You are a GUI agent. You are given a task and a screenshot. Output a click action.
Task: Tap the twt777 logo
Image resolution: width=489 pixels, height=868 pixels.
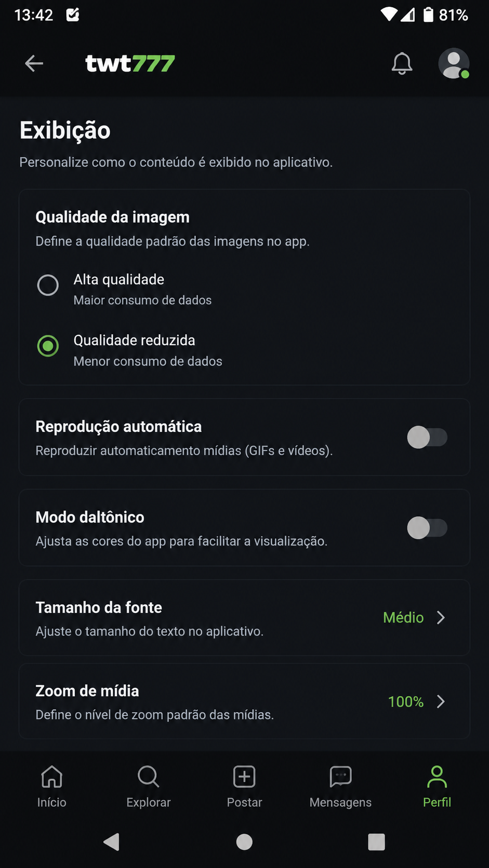(x=130, y=63)
